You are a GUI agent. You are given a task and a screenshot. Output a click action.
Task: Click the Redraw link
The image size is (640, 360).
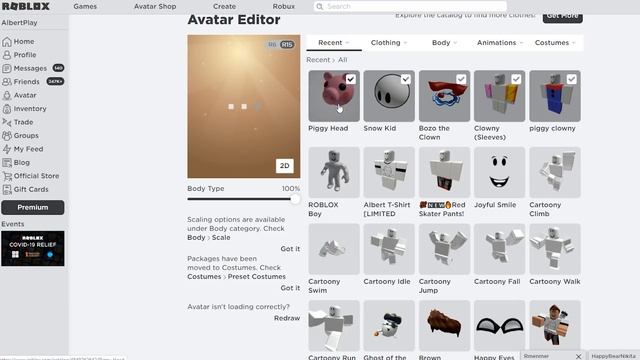[287, 318]
